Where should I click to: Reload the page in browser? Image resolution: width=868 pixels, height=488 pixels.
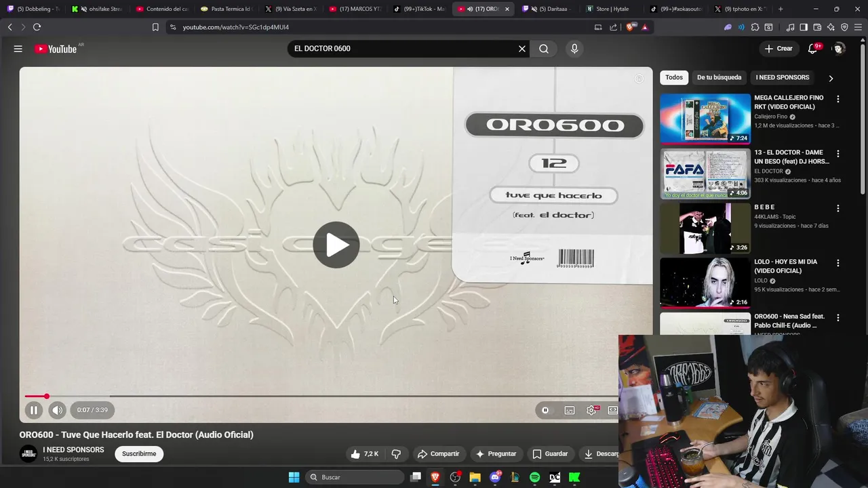coord(37,27)
